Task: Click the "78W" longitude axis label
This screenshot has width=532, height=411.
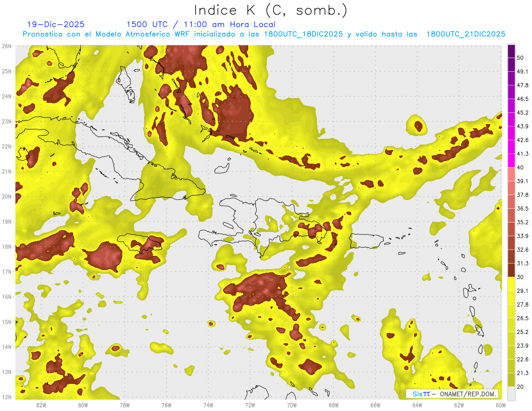Action: coord(125,405)
